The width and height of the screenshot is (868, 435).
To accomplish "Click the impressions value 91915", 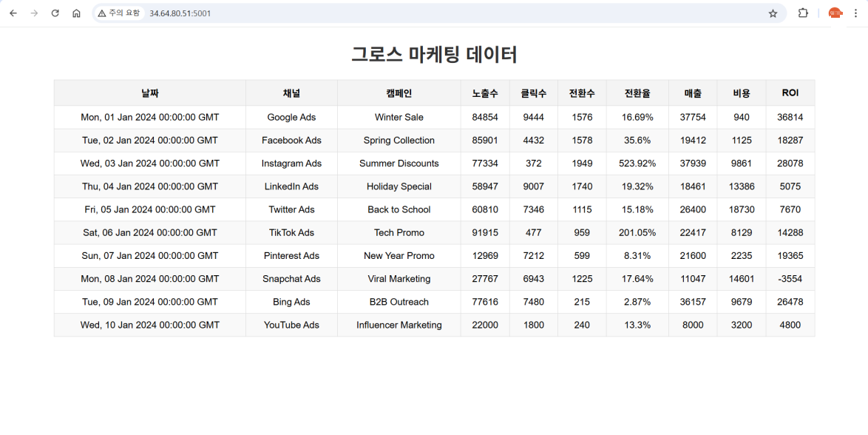I will tap(485, 233).
